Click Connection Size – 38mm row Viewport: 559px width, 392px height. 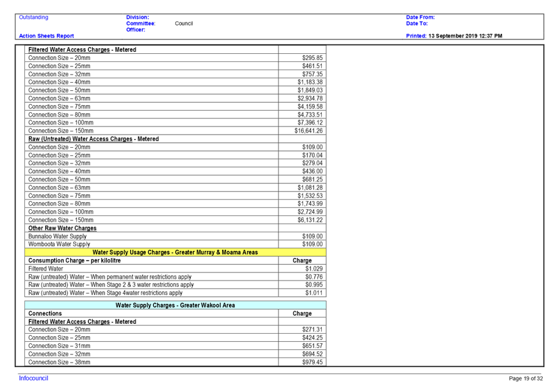pyautogui.click(x=175, y=362)
